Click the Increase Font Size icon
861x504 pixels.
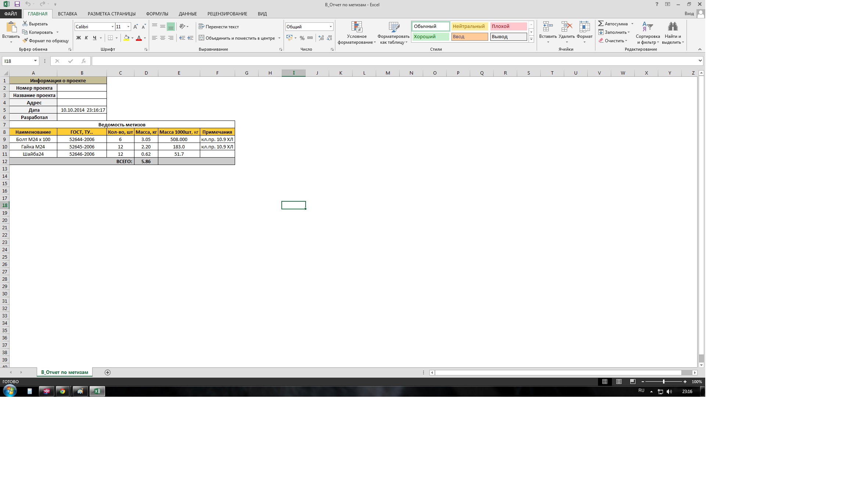(136, 27)
